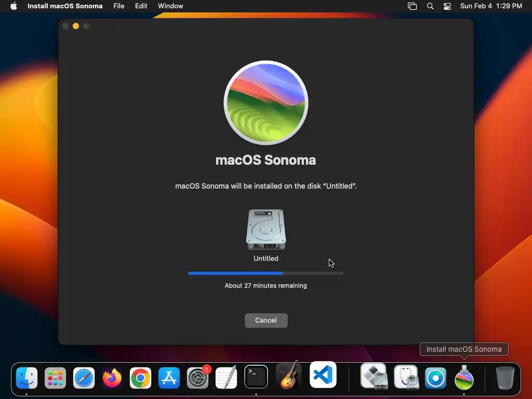Click Install macOS Sonoma Dock icon

(x=464, y=377)
